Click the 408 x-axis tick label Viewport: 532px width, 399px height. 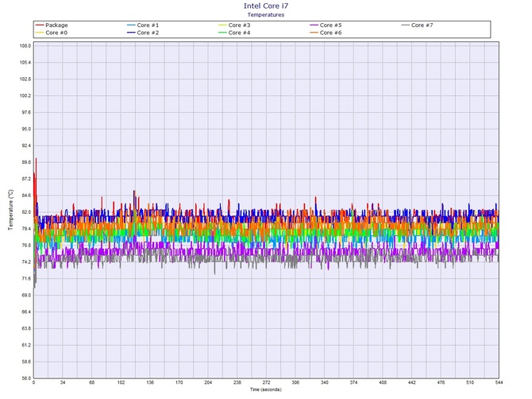383,382
